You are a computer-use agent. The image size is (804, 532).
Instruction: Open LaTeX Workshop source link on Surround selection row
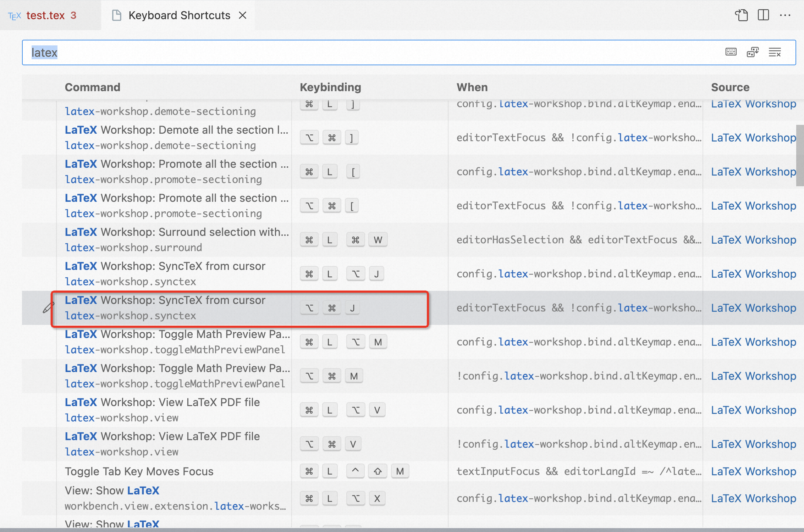pyautogui.click(x=754, y=240)
